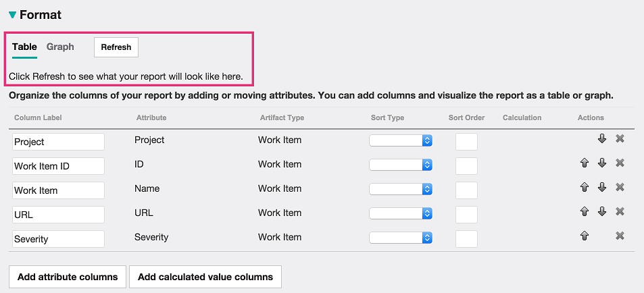
Task: Click Add calculated value columns button
Action: coord(205,277)
